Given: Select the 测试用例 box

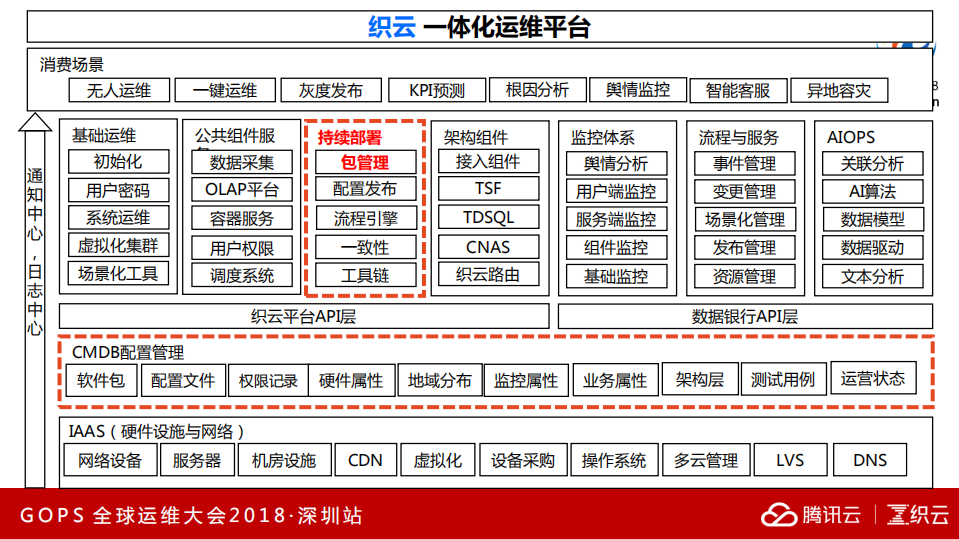Looking at the screenshot, I should [x=783, y=379].
